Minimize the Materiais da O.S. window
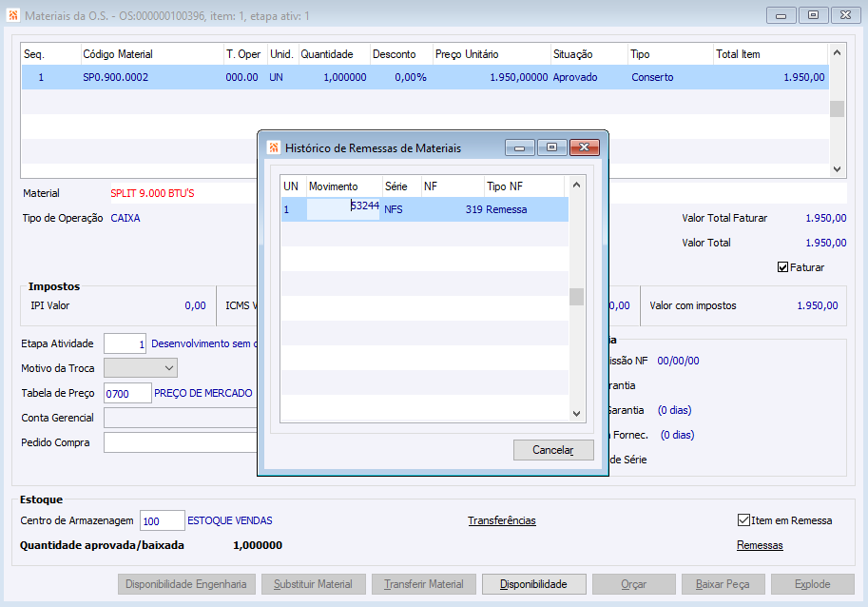 (x=781, y=15)
